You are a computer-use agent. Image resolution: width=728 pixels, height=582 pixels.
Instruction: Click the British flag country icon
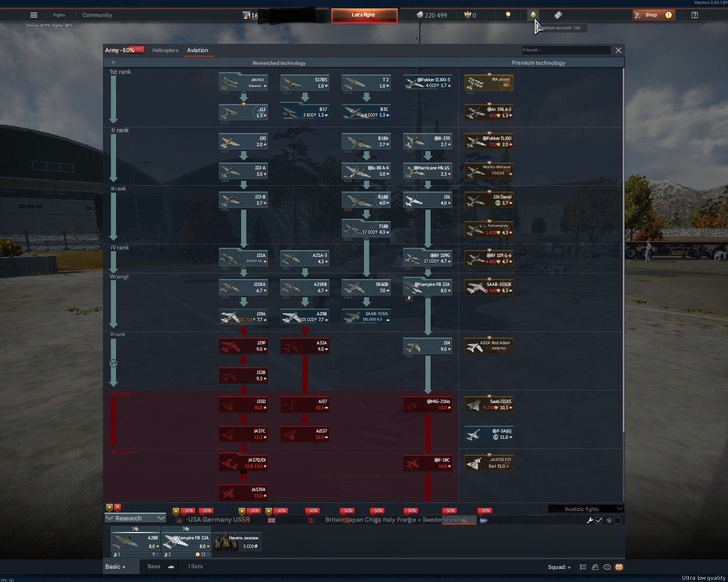(271, 520)
